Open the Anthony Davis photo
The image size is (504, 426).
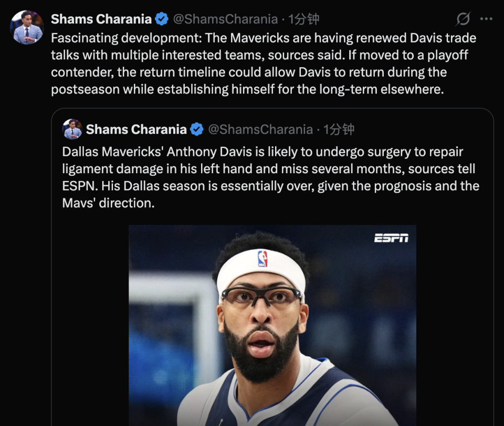272,325
